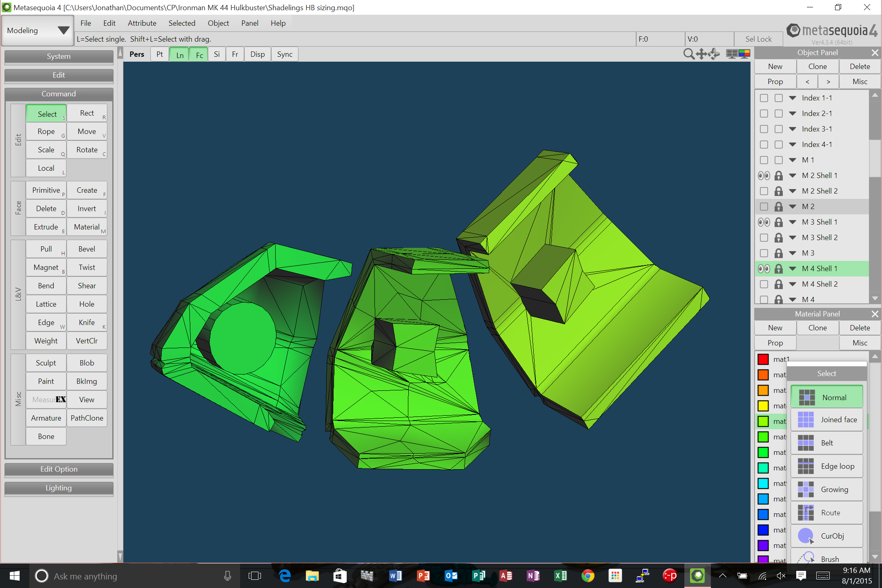Open Word from the taskbar
This screenshot has height=588, width=882.
click(395, 576)
